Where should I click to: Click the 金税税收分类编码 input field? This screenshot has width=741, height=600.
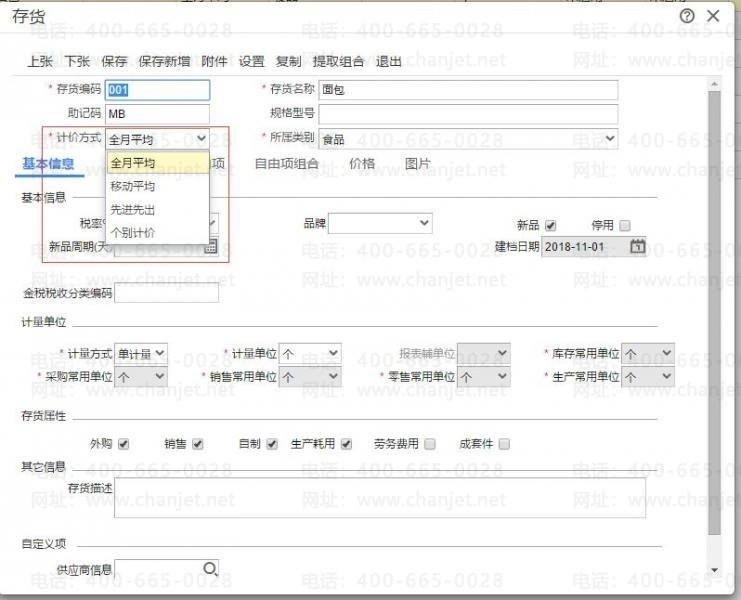[x=167, y=293]
